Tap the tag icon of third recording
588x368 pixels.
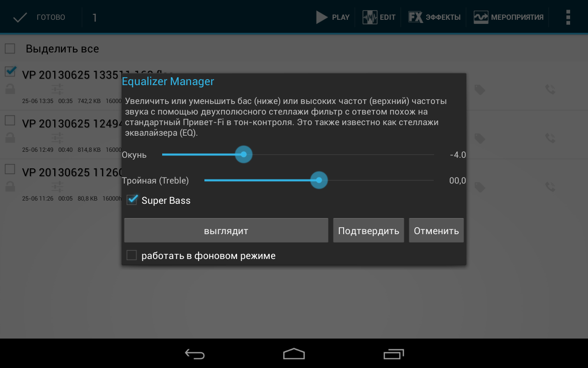pyautogui.click(x=480, y=187)
